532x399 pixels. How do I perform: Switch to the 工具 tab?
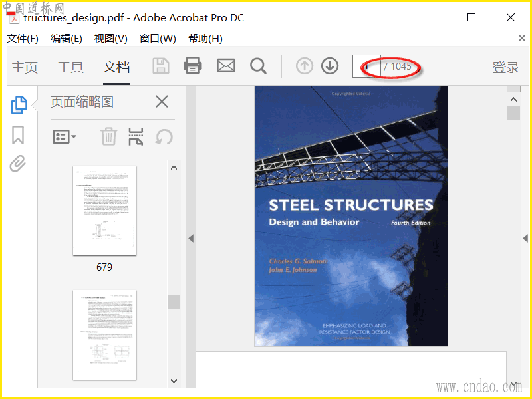(70, 67)
